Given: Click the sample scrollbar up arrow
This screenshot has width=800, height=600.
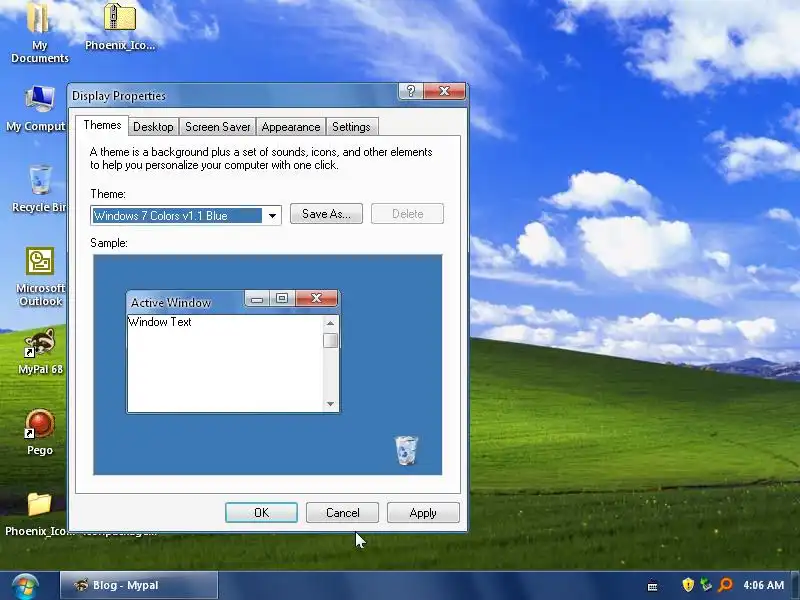Looking at the screenshot, I should pyautogui.click(x=331, y=323).
